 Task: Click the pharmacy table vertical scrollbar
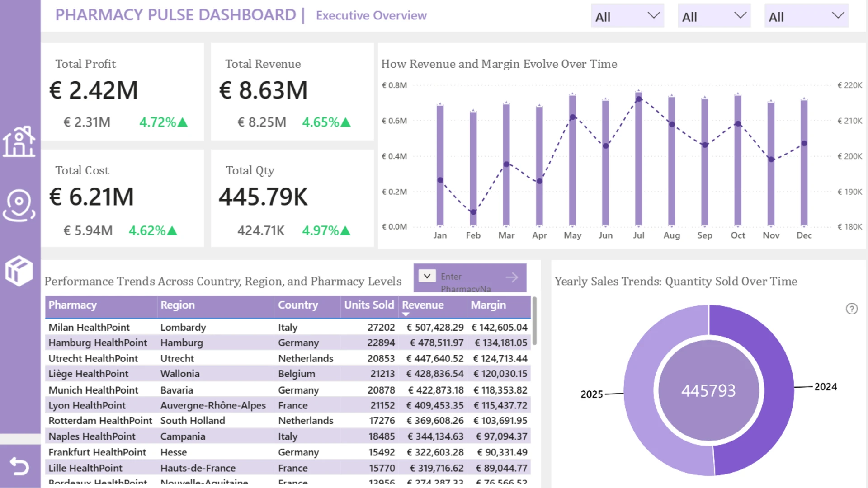click(534, 321)
